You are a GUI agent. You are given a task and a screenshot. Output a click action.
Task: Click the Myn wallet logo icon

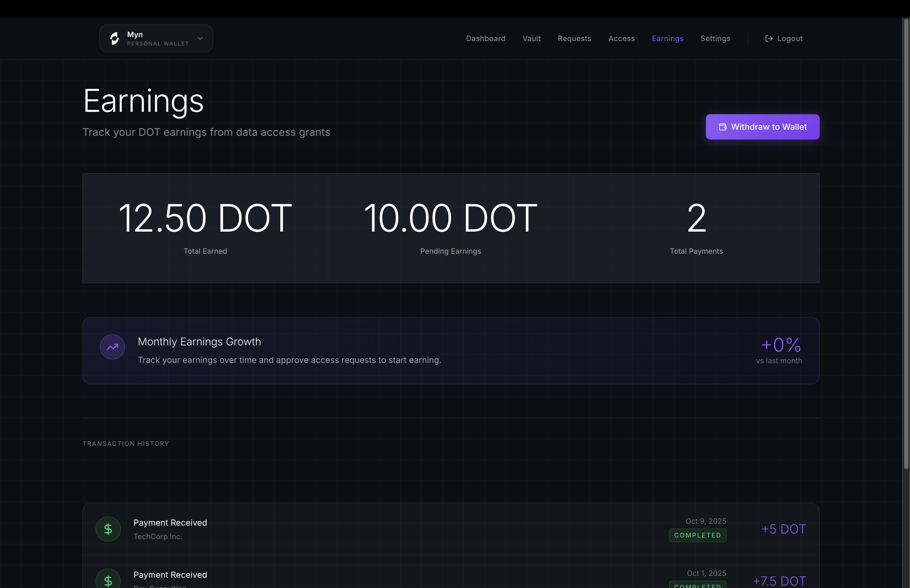click(115, 39)
